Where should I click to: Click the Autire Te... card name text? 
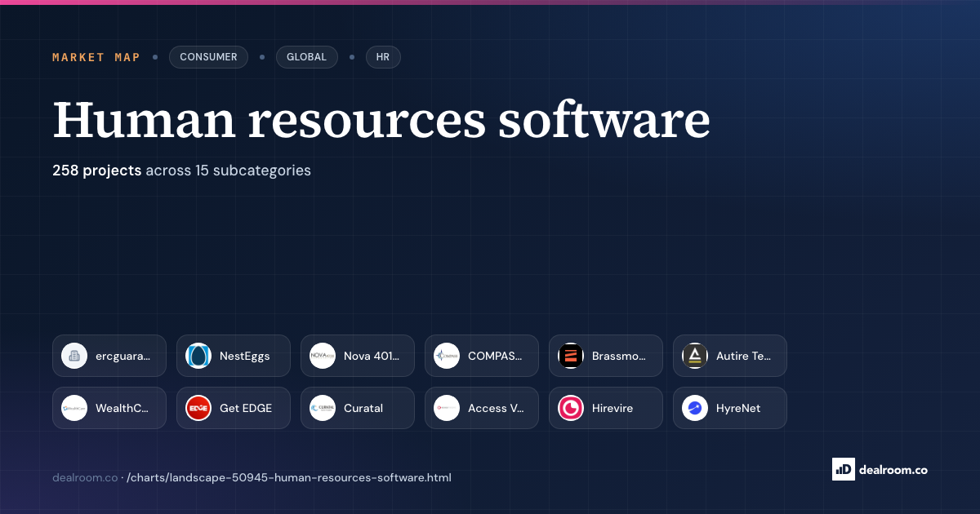tap(743, 356)
